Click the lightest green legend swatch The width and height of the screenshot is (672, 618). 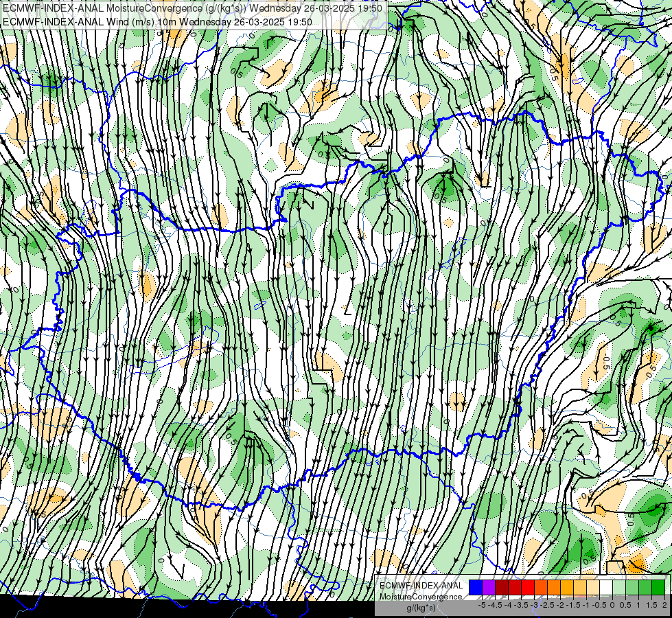pos(619,588)
